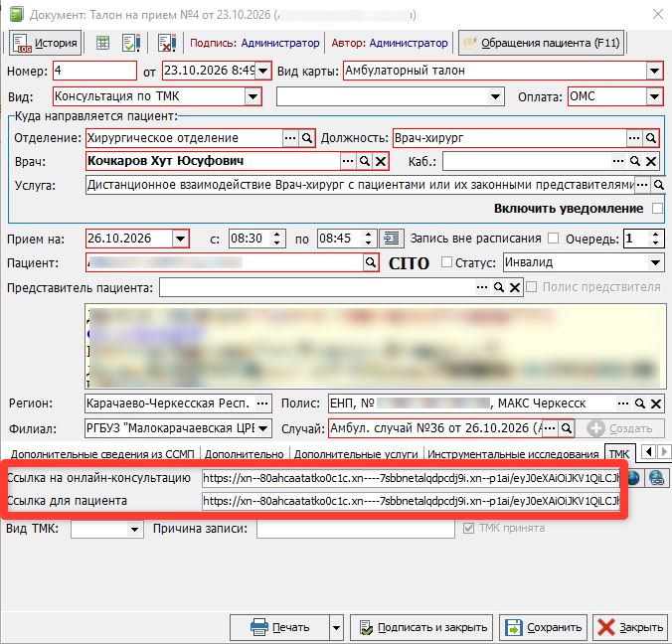This screenshot has height=644, width=672.
Task: Click the Причина записи input field
Action: [x=356, y=529]
